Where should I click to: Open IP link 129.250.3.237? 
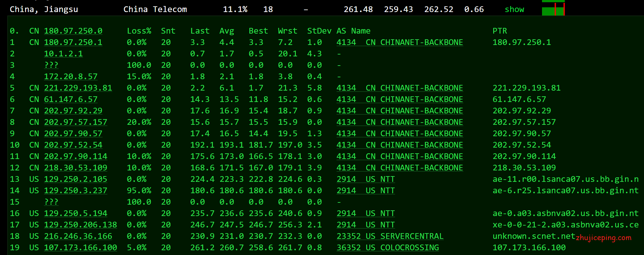click(76, 191)
